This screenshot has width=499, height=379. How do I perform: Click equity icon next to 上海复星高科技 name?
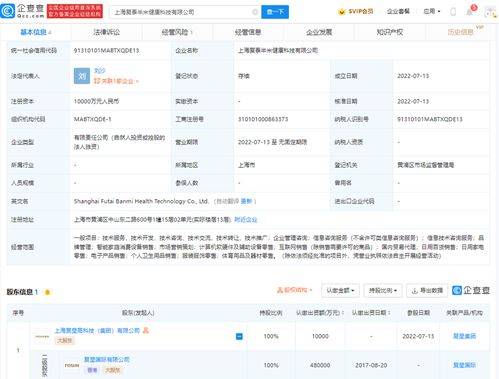pos(146,330)
